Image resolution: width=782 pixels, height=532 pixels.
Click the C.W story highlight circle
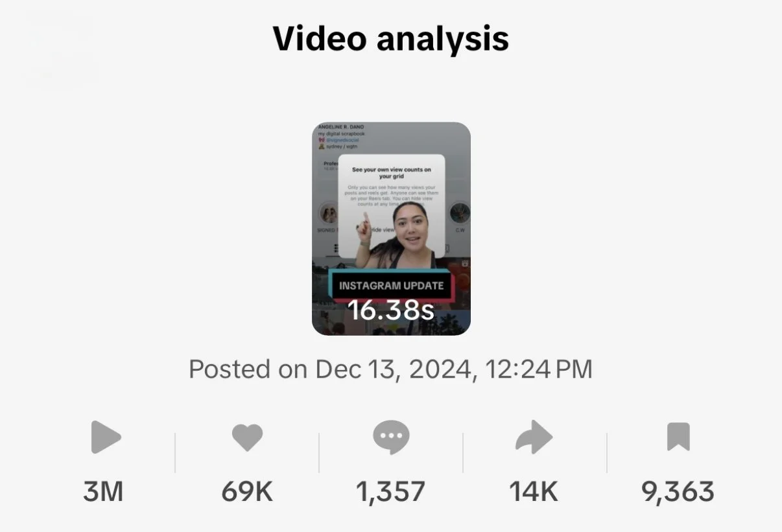[460, 214]
